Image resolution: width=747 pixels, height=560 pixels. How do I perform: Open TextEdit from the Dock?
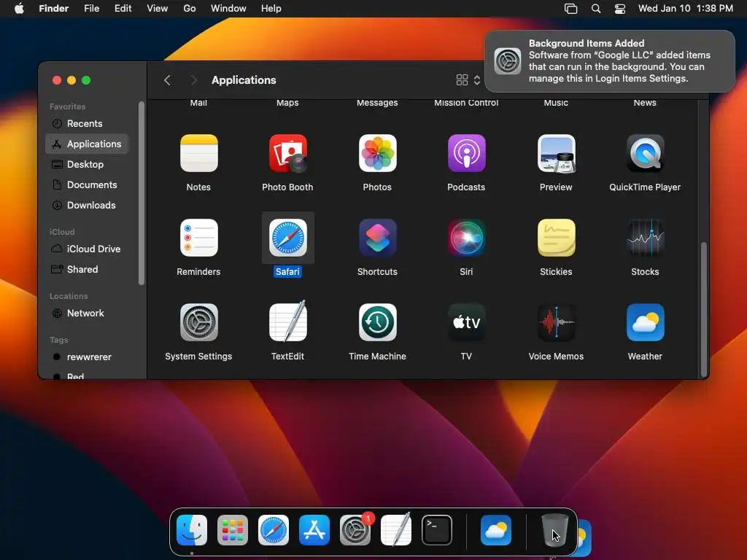[396, 530]
